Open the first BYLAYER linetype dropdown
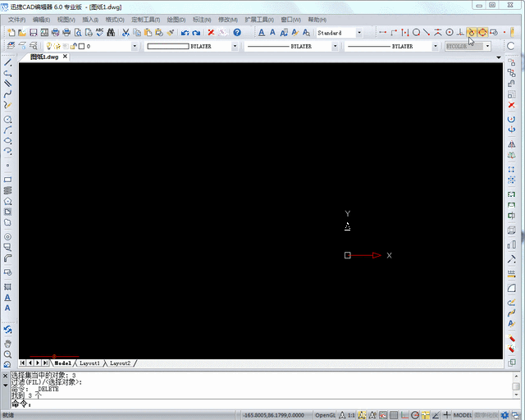525x420 pixels. pyautogui.click(x=335, y=46)
